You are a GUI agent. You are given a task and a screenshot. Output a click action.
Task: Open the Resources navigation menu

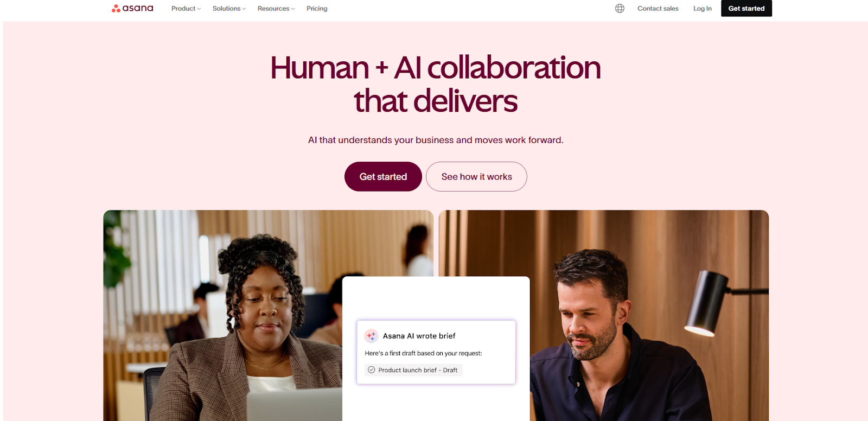276,9
